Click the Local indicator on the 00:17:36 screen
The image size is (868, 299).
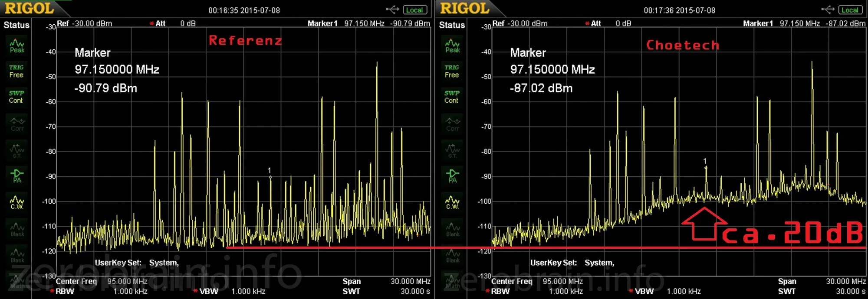tap(851, 10)
